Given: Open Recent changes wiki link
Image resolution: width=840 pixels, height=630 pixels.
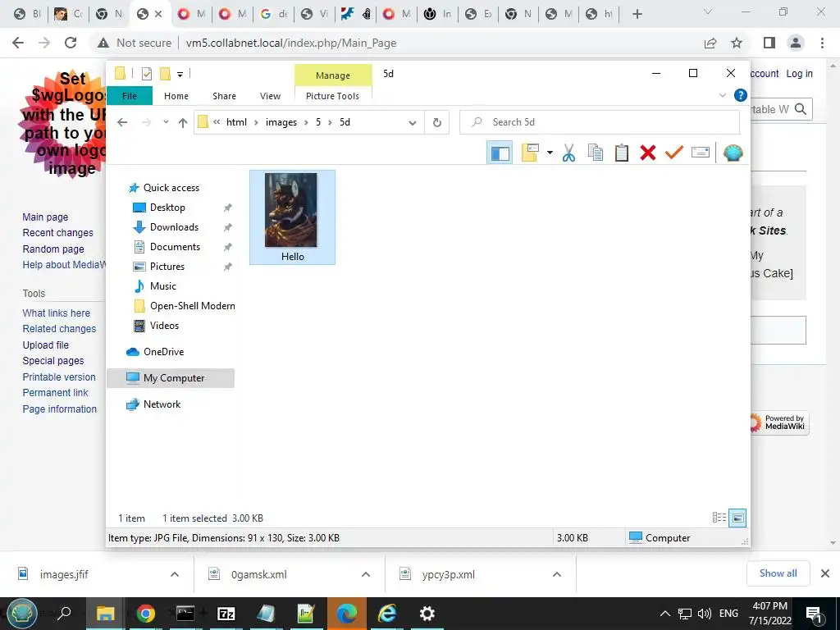Looking at the screenshot, I should pyautogui.click(x=58, y=233).
